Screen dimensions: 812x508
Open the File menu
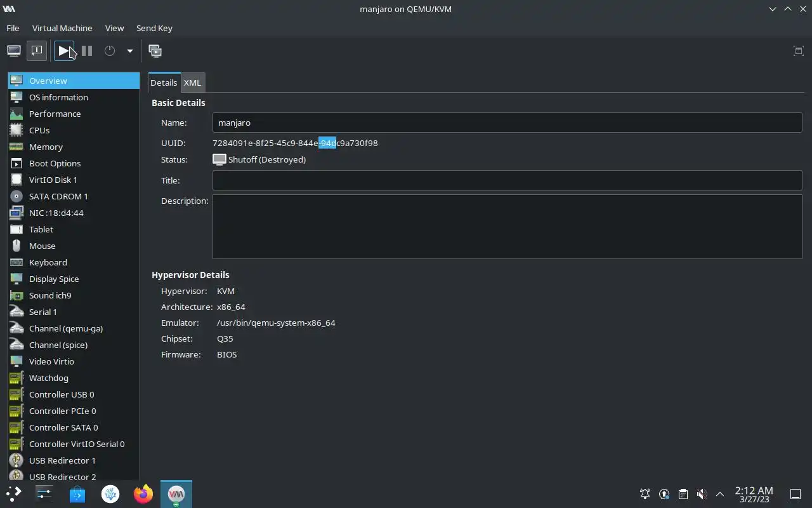(x=13, y=28)
